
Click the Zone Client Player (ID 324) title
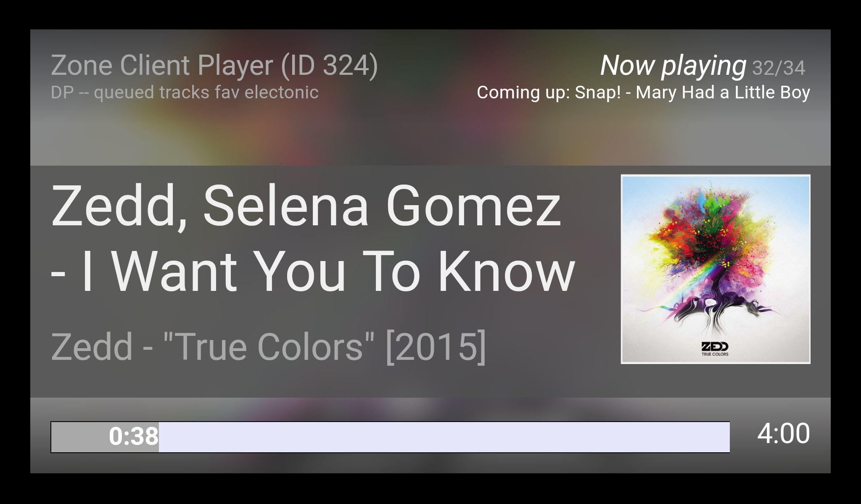214,66
